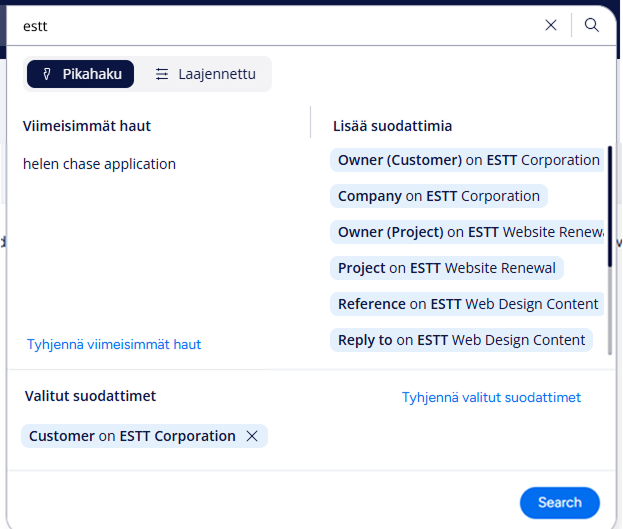Screen dimensions: 623x529
Task: Clear the search text with the X icon
Action: (551, 26)
